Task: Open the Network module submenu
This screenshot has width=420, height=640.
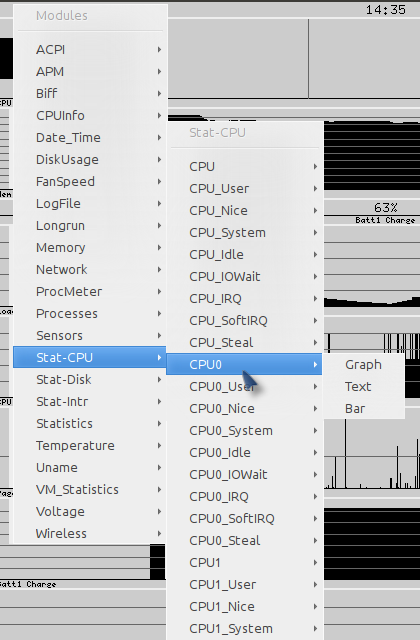Action: tap(90, 270)
